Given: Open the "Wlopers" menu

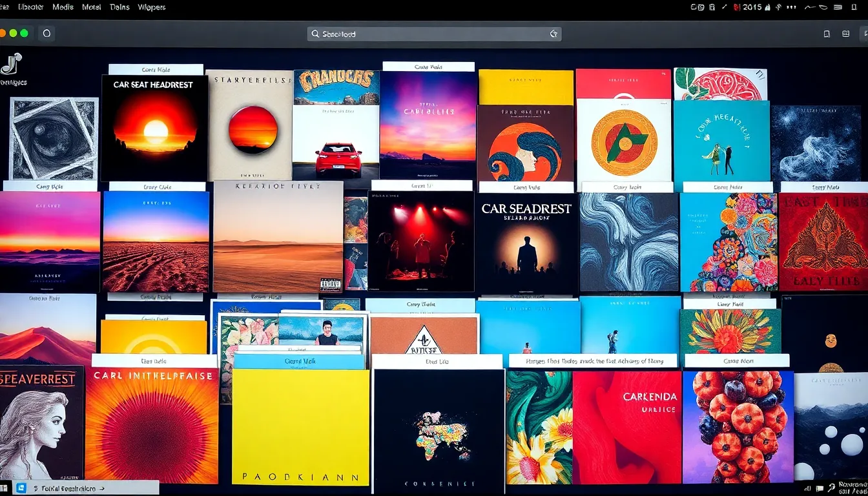Looking at the screenshot, I should click(152, 7).
